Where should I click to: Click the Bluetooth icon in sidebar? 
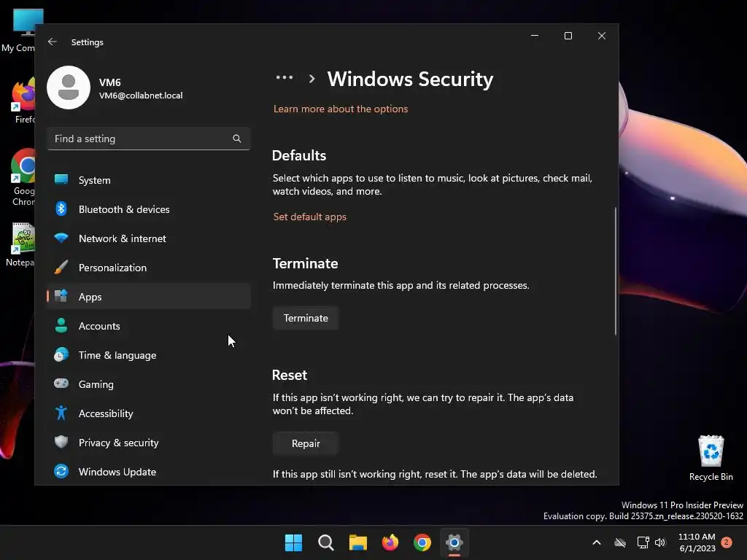point(61,209)
